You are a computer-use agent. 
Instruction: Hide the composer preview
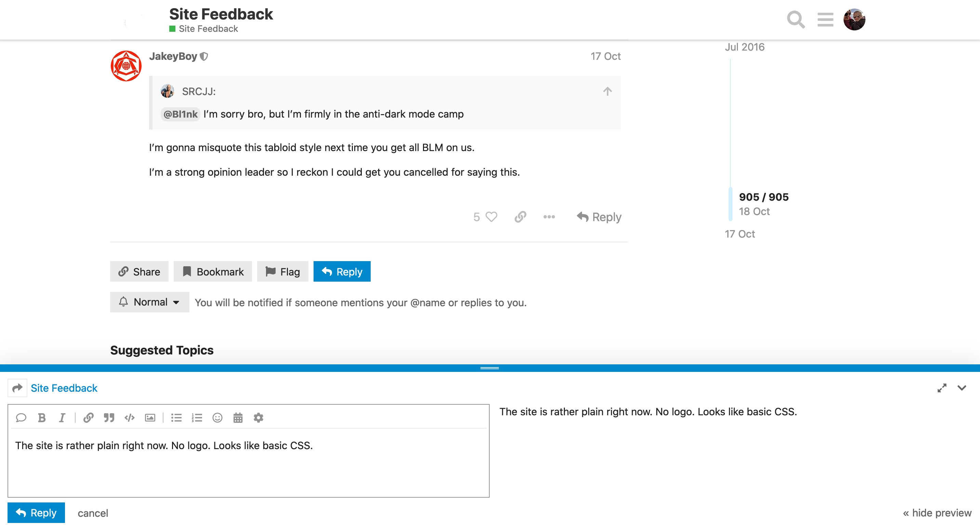937,513
